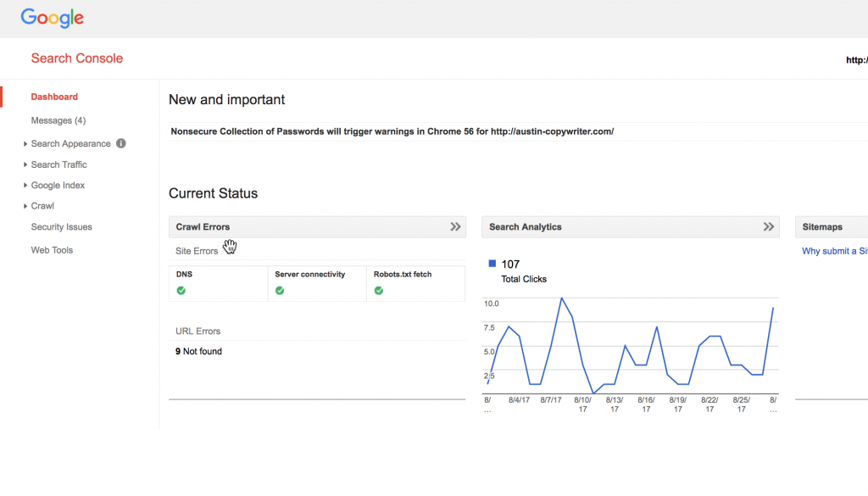Viewport: 868px width, 496px height.
Task: Open the Crawl menu item
Action: click(x=42, y=206)
